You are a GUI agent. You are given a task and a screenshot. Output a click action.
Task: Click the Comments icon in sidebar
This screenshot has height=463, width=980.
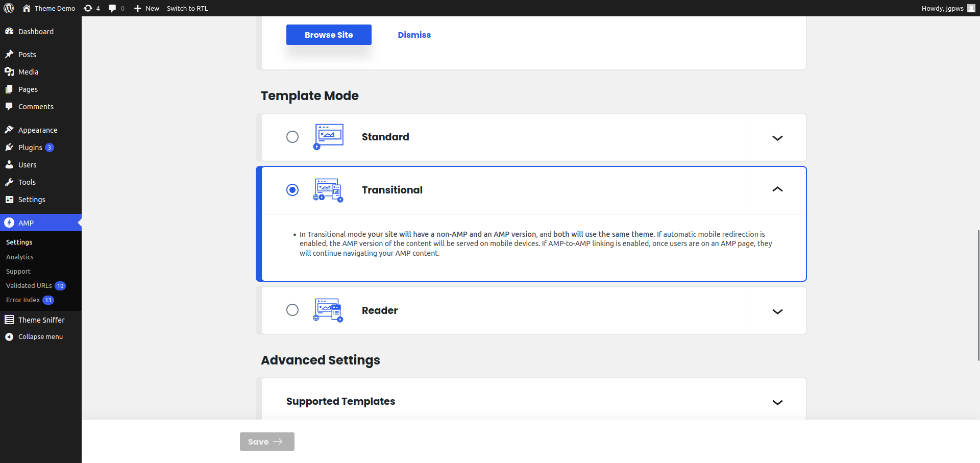pos(9,106)
